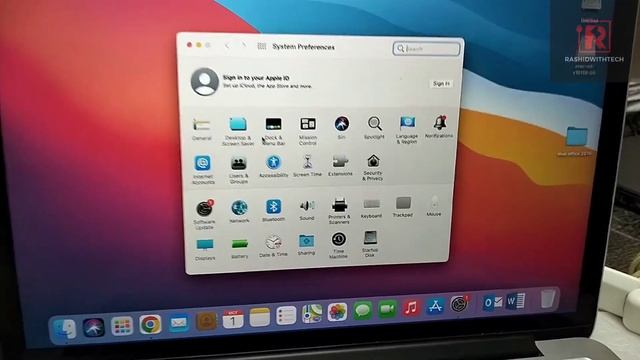
Task: Open Desktop & Screen Saver preferences
Action: (x=238, y=124)
